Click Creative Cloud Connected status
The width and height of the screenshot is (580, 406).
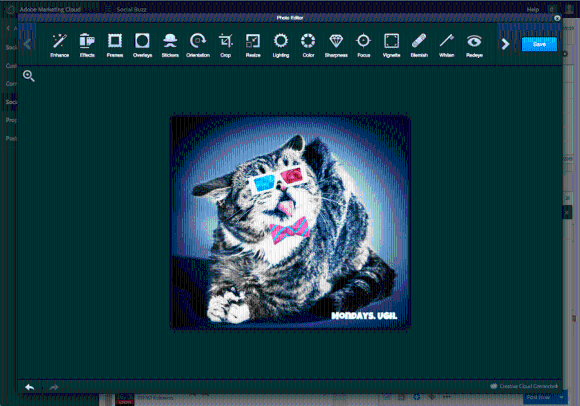coord(524,386)
